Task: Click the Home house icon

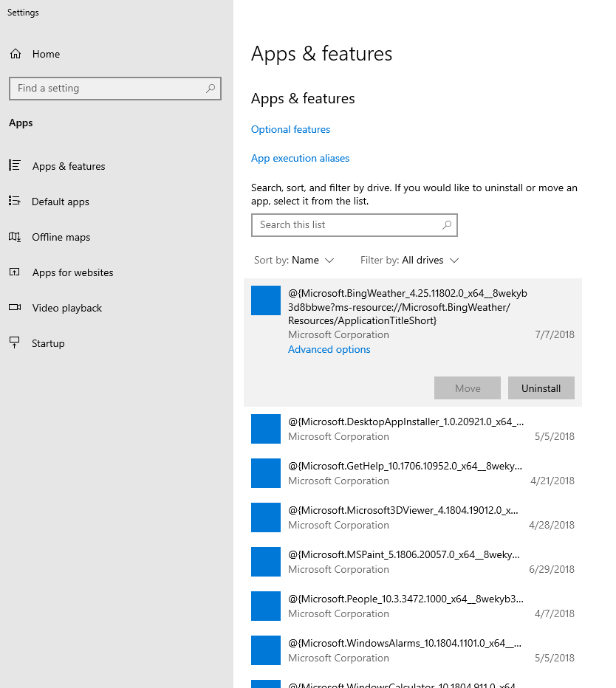Action: [16, 54]
